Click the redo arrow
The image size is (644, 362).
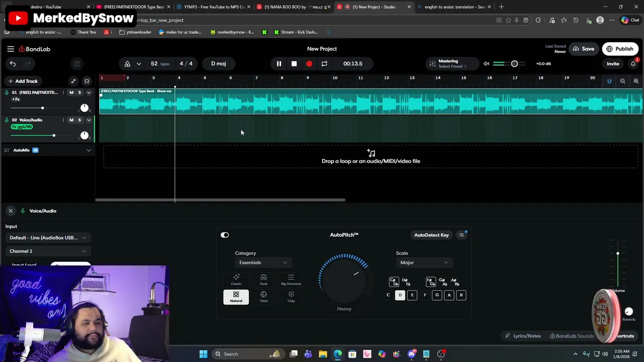click(x=28, y=64)
